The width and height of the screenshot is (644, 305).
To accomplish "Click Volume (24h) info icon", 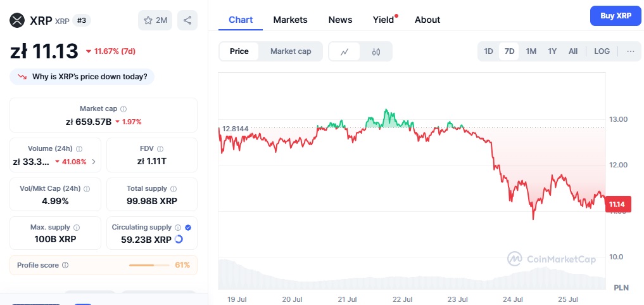I will tap(80, 149).
